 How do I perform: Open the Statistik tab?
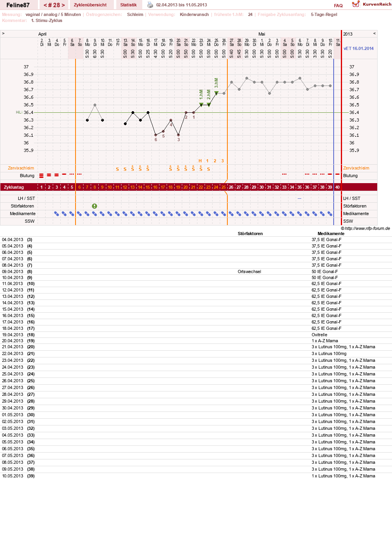click(128, 5)
